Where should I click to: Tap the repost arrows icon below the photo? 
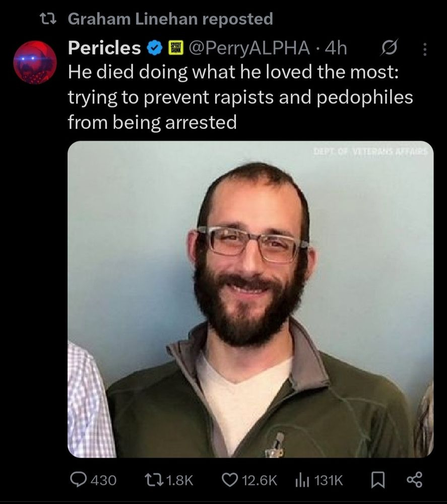(153, 480)
